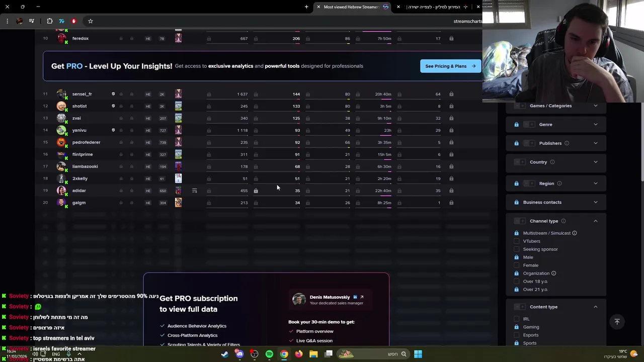Click the info icon beside Channel type
Screen dimensions: 644x362
click(x=563, y=221)
